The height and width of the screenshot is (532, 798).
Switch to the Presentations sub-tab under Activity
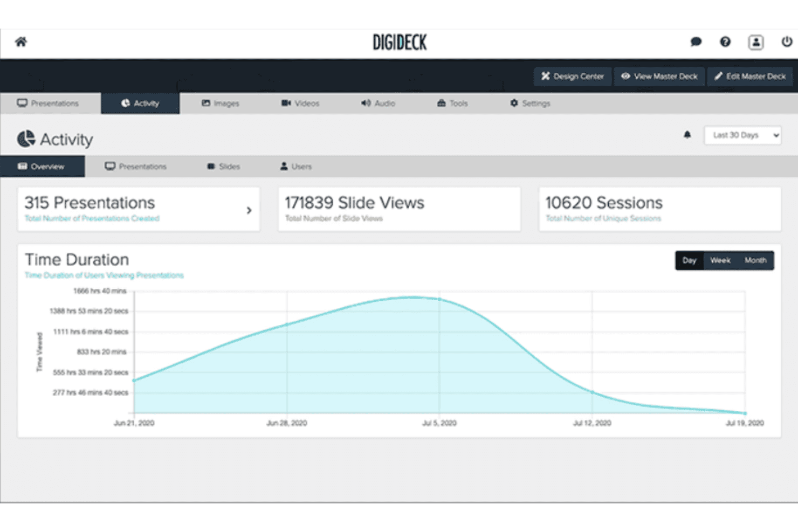pos(136,167)
